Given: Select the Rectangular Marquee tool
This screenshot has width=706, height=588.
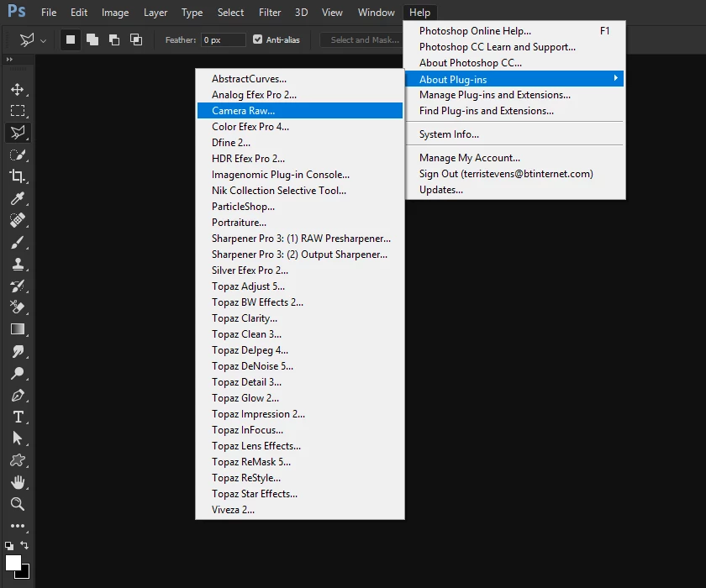Looking at the screenshot, I should tap(18, 111).
